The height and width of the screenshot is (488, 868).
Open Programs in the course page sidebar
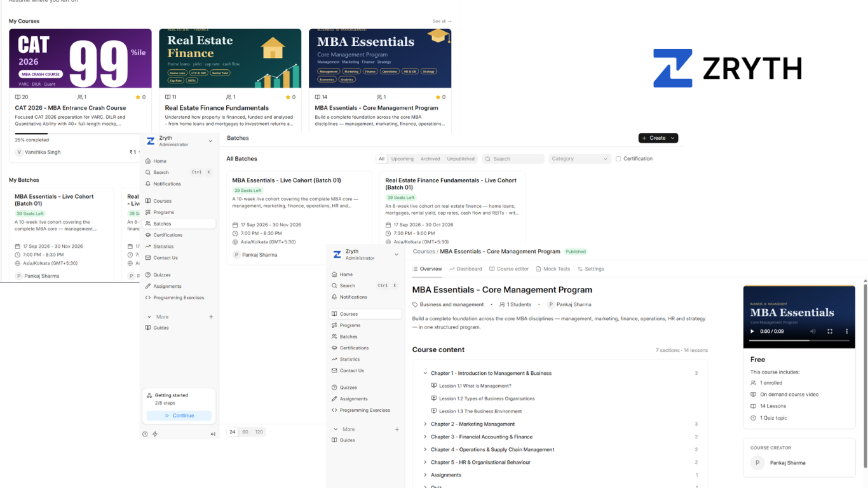[350, 325]
